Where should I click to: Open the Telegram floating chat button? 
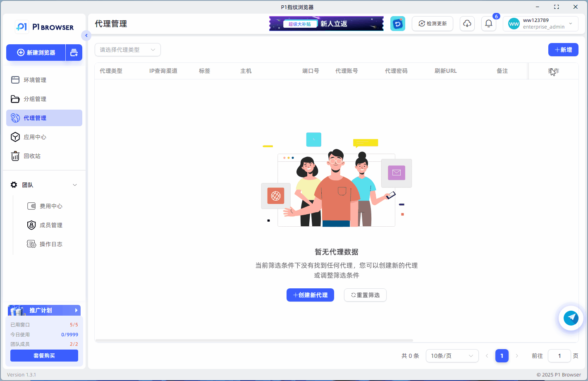tap(571, 318)
